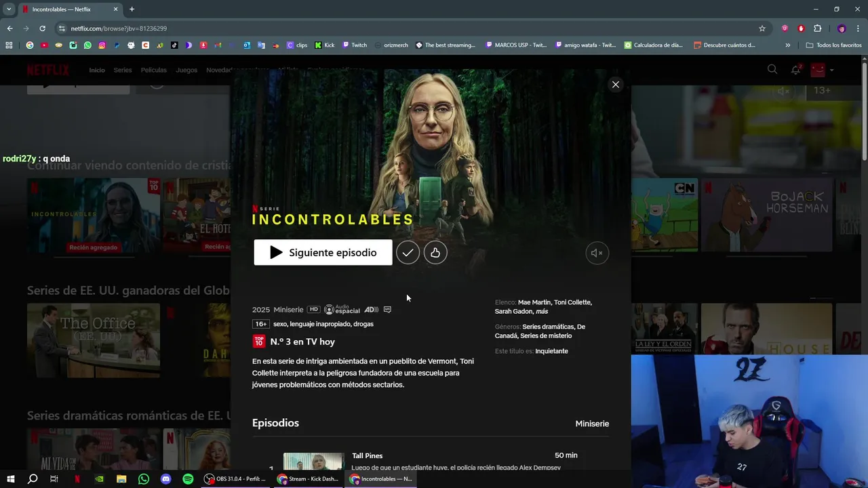Open the Instagram bookmark icon

(102, 45)
